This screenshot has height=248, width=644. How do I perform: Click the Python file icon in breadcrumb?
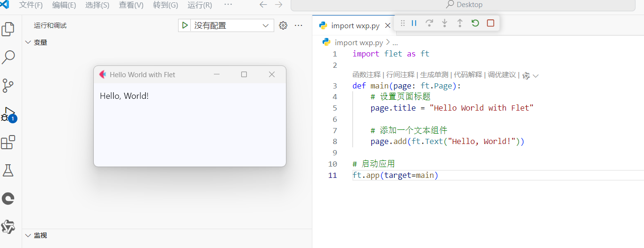(326, 42)
